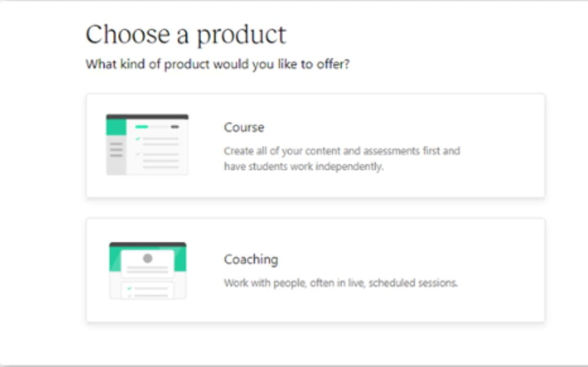The height and width of the screenshot is (367, 588).
Task: Click the green square in Course illustration
Action: pos(116,127)
